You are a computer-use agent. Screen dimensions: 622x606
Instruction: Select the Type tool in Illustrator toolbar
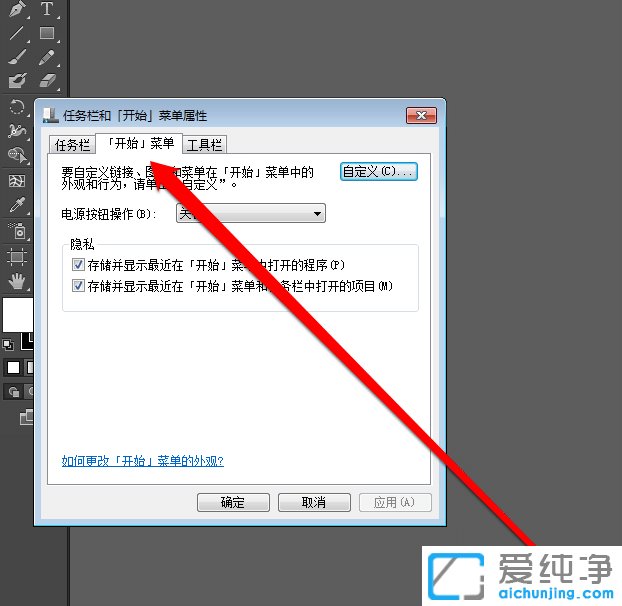[47, 9]
